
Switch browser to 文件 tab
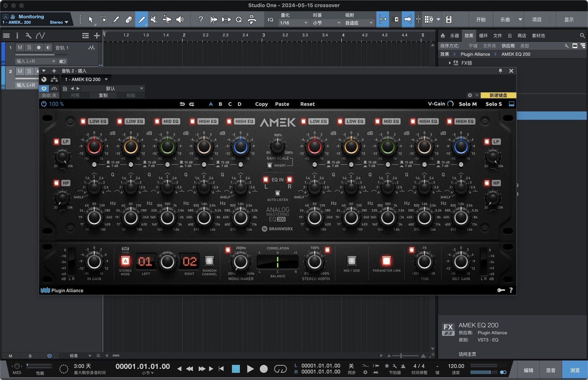[x=498, y=36]
